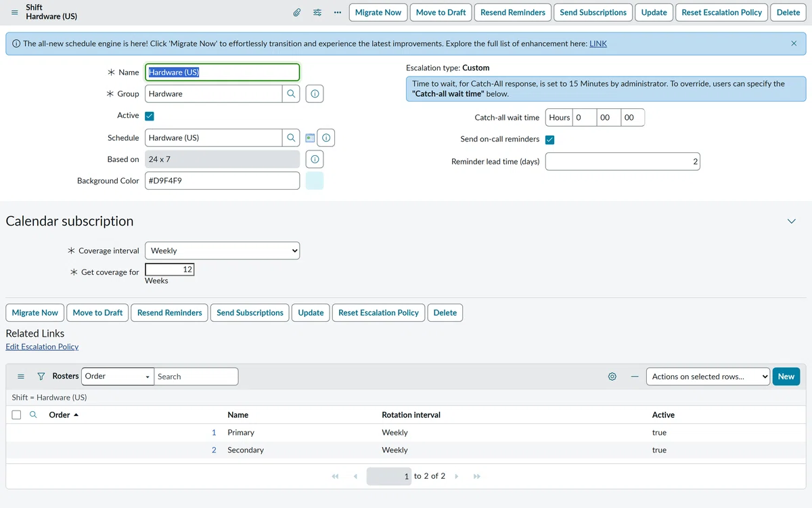Open the Edit Escalation Policy link
The image size is (812, 508).
point(42,347)
